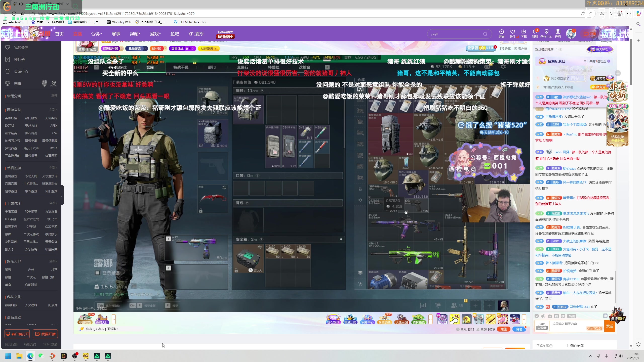Open 我的关注 in the sidebar

click(x=21, y=48)
